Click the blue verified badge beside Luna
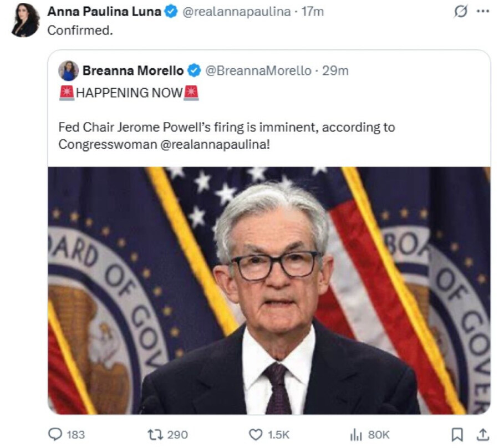The width and height of the screenshot is (499, 448). (x=171, y=12)
